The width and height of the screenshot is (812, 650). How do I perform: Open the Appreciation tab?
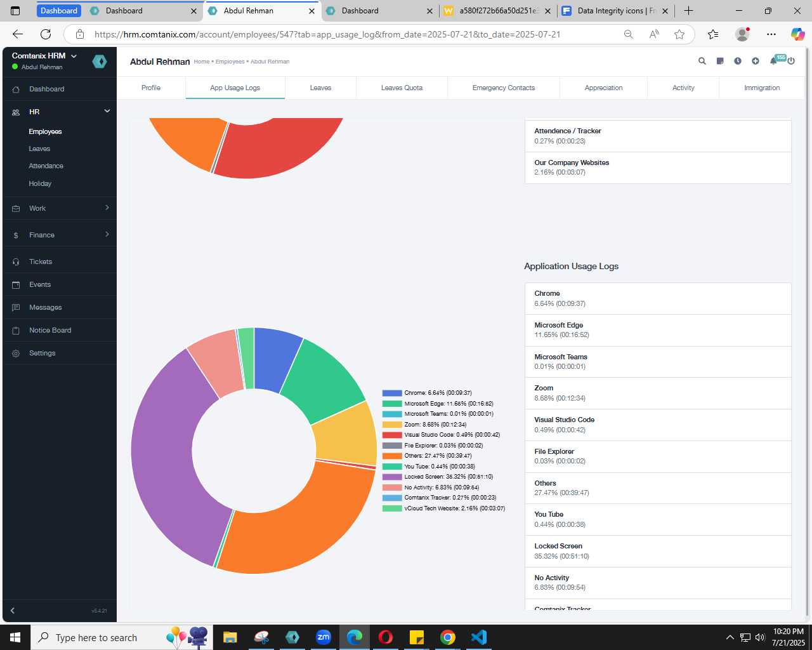603,88
